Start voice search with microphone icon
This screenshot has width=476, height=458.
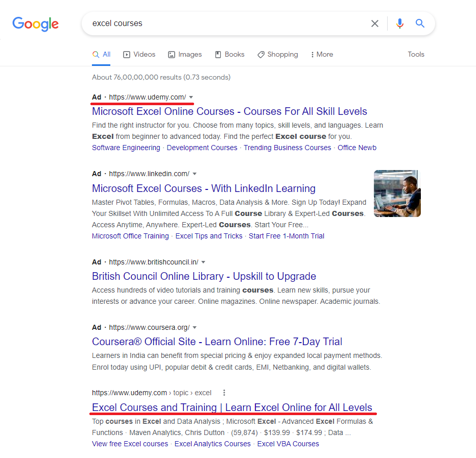click(x=400, y=23)
